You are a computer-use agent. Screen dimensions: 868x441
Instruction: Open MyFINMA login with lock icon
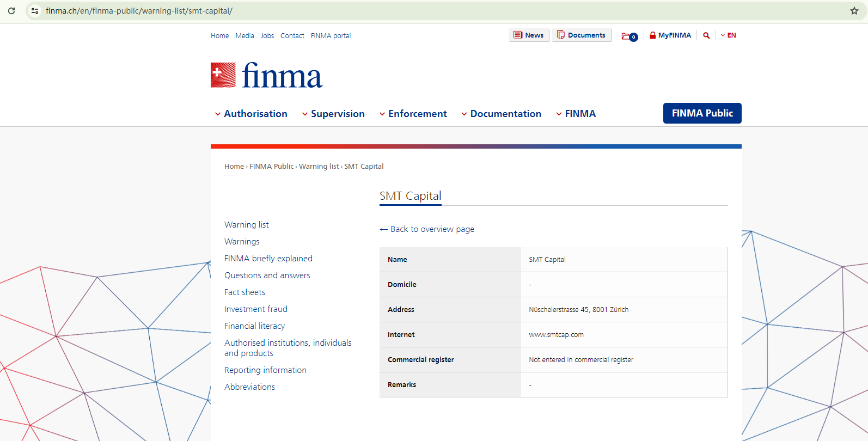coord(670,35)
